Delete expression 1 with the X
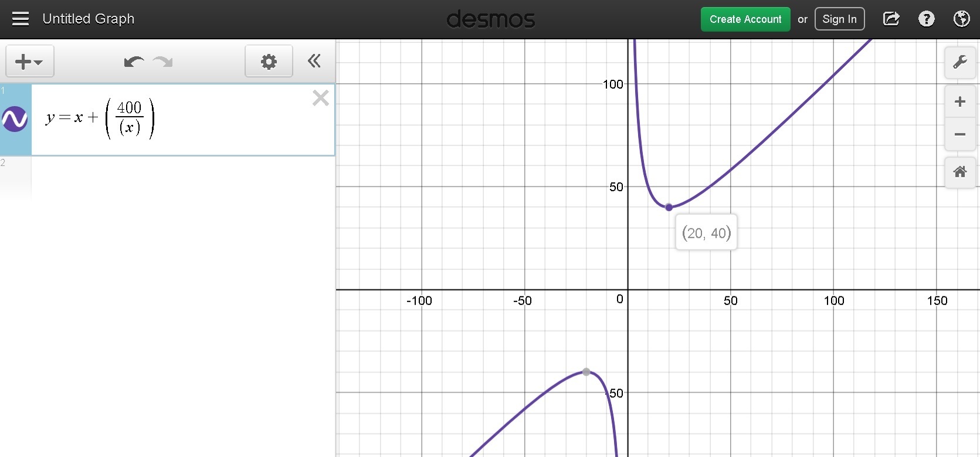The image size is (980, 457). click(321, 98)
